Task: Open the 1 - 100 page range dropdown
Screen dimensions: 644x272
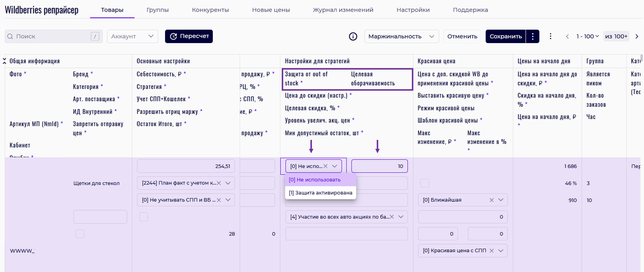Action: [x=587, y=36]
